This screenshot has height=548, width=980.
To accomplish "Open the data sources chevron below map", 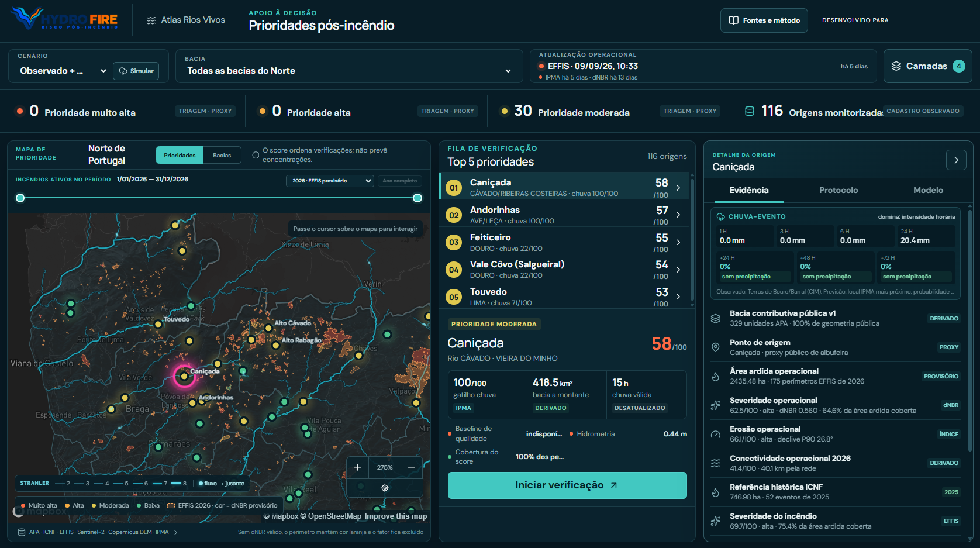I will click(175, 532).
